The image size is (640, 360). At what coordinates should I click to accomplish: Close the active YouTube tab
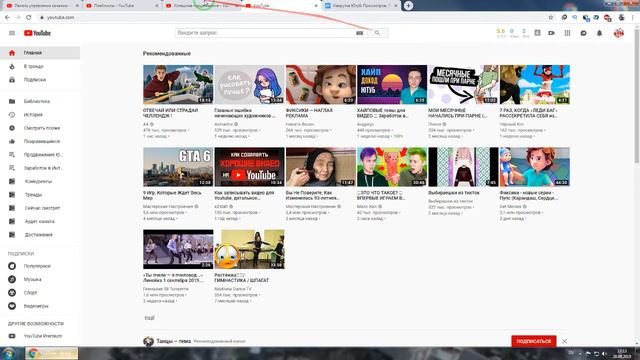pos(316,6)
